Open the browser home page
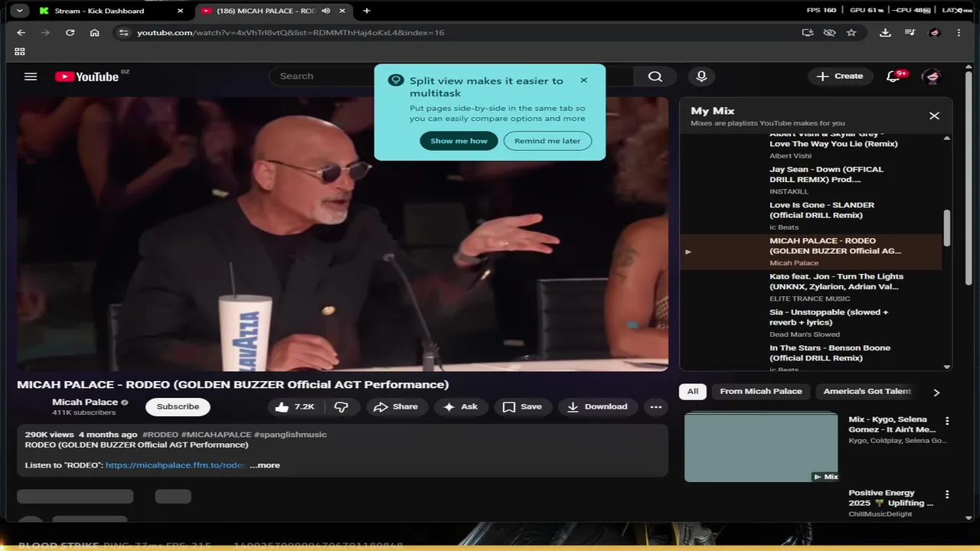Image resolution: width=980 pixels, height=551 pixels. point(94,33)
